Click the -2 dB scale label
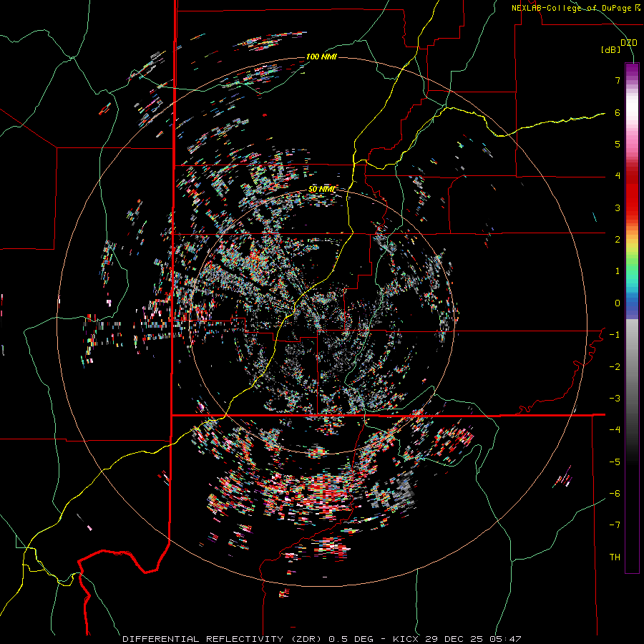This screenshot has height=644, width=644. pos(615,366)
